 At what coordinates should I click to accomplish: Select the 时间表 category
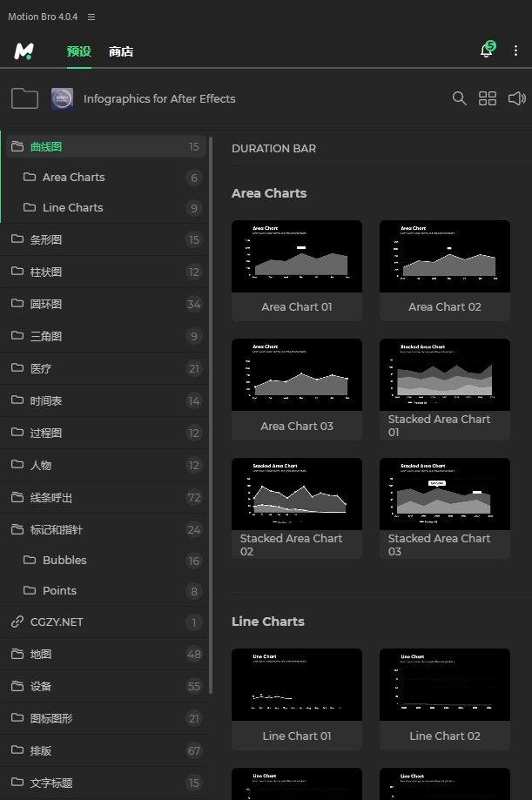click(x=104, y=401)
